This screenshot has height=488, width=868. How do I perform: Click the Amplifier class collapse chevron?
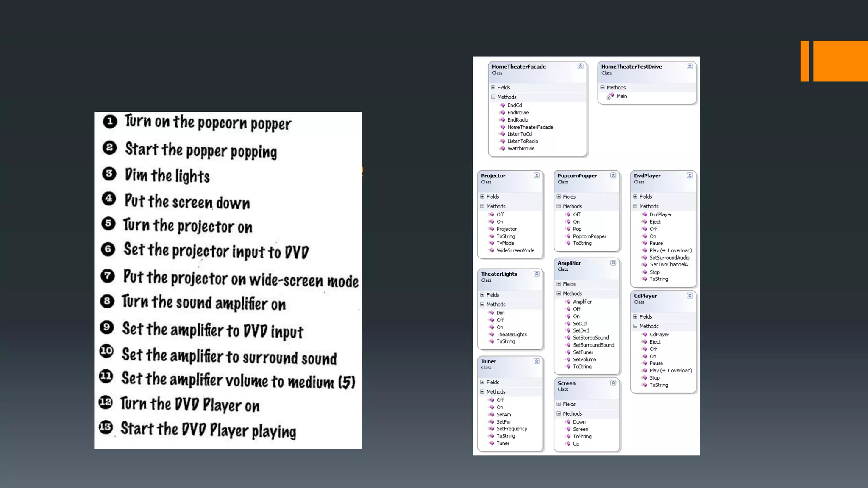point(613,263)
